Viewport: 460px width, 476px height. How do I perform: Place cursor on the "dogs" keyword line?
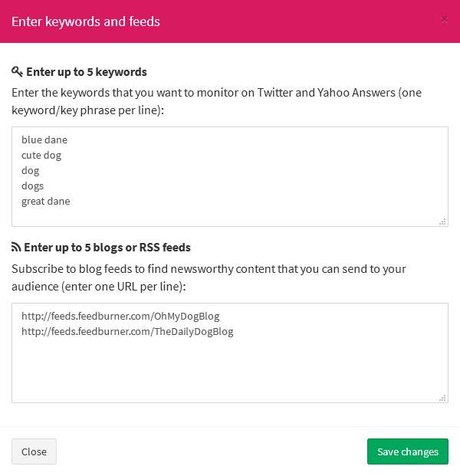(33, 186)
